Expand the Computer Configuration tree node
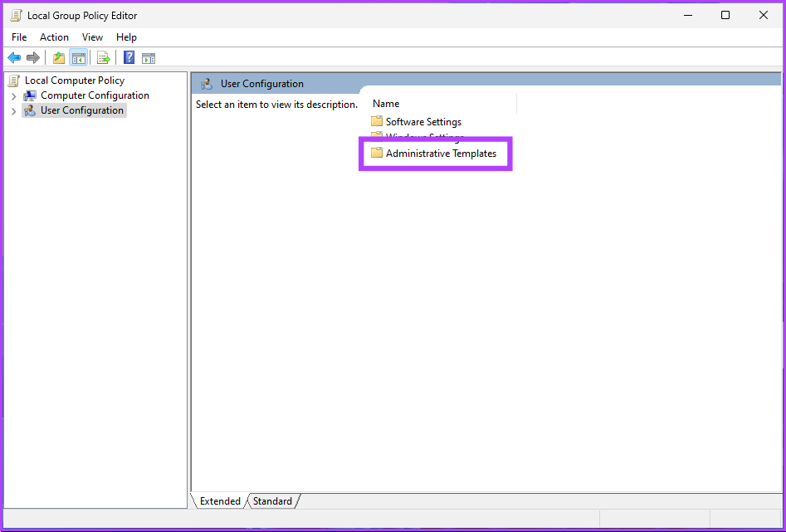Image resolution: width=786 pixels, height=532 pixels. click(x=13, y=96)
